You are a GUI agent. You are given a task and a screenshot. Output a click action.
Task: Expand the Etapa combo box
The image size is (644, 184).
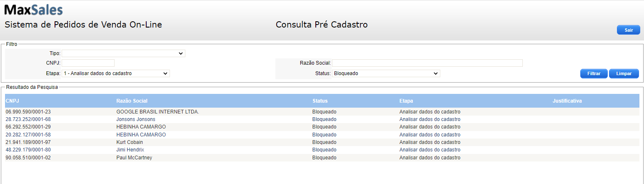point(116,73)
